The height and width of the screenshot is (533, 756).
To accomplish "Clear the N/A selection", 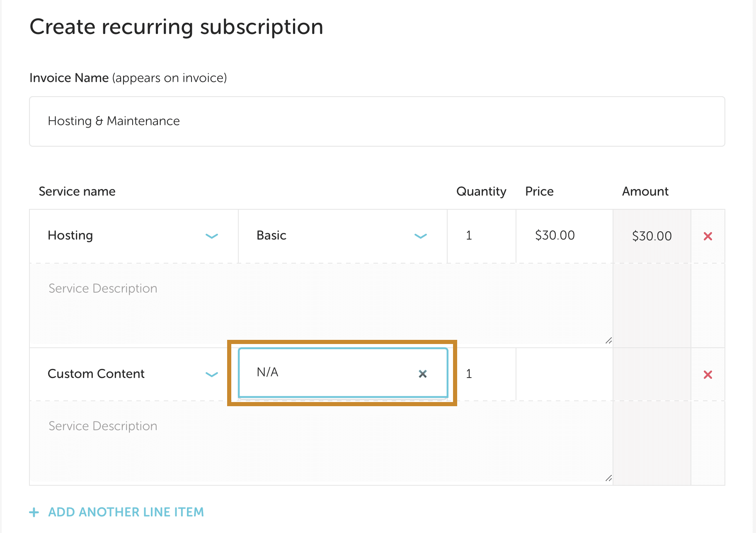I will (422, 374).
